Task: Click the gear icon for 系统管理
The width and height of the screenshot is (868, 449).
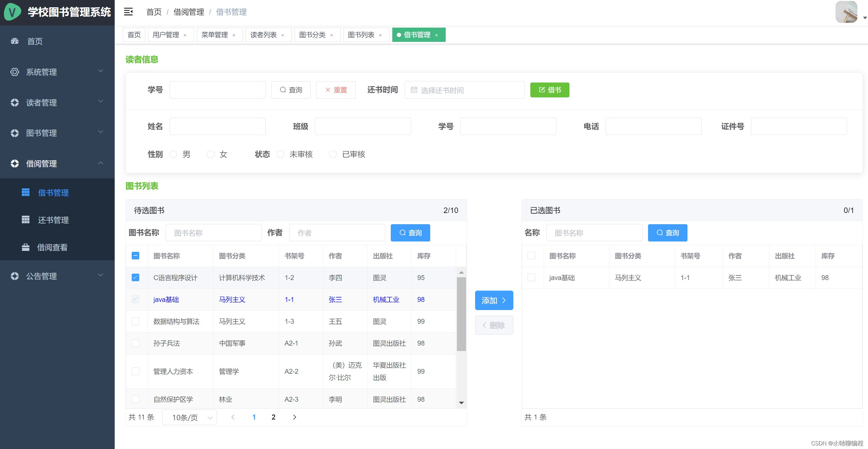Action: pyautogui.click(x=15, y=72)
